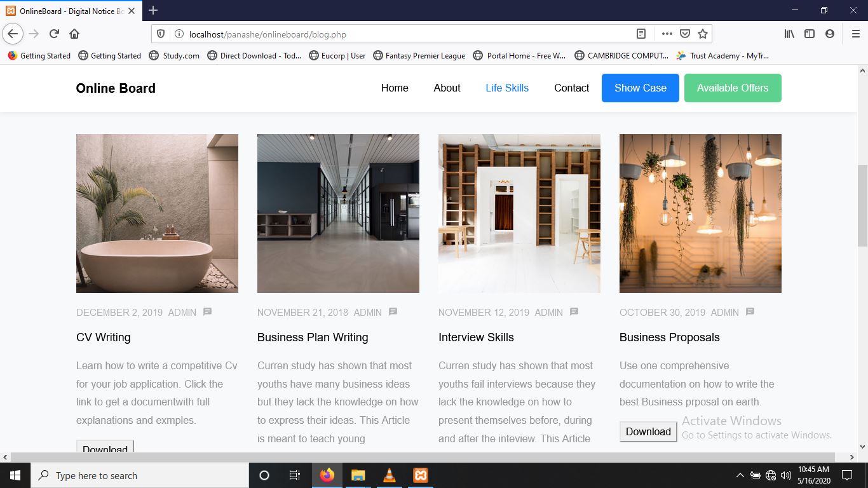Reload the current page
Viewport: 868px width, 488px height.
54,34
